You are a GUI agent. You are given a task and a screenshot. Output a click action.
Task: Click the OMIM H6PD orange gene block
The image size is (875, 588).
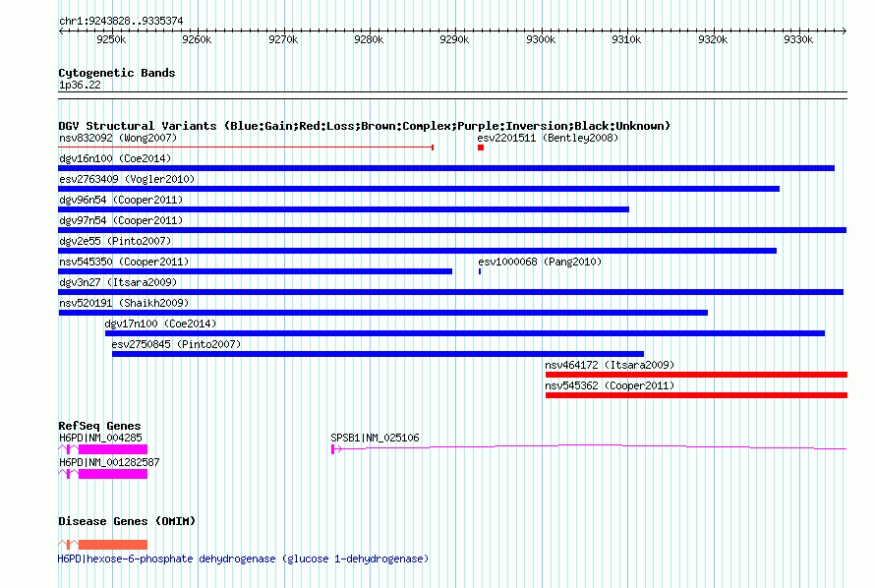(113, 545)
